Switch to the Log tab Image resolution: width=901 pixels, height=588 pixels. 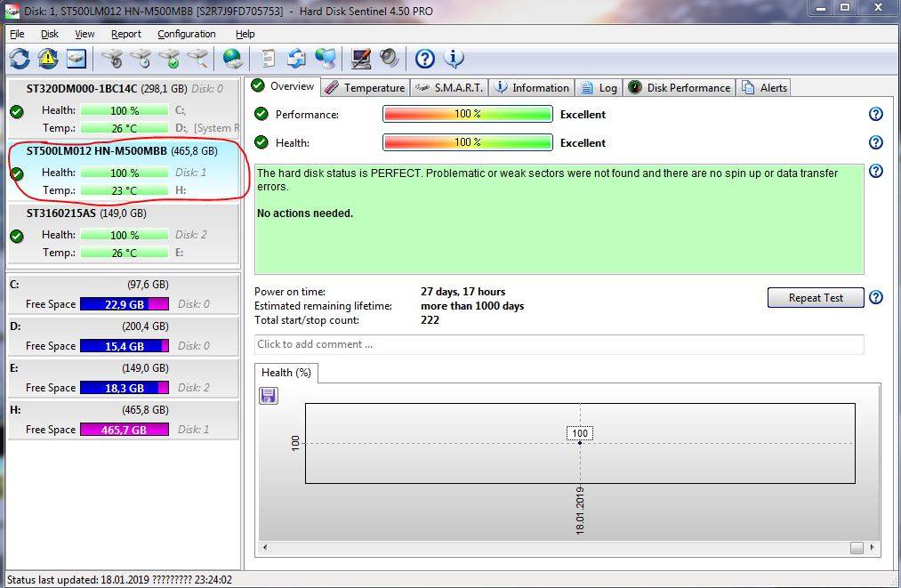pos(599,87)
